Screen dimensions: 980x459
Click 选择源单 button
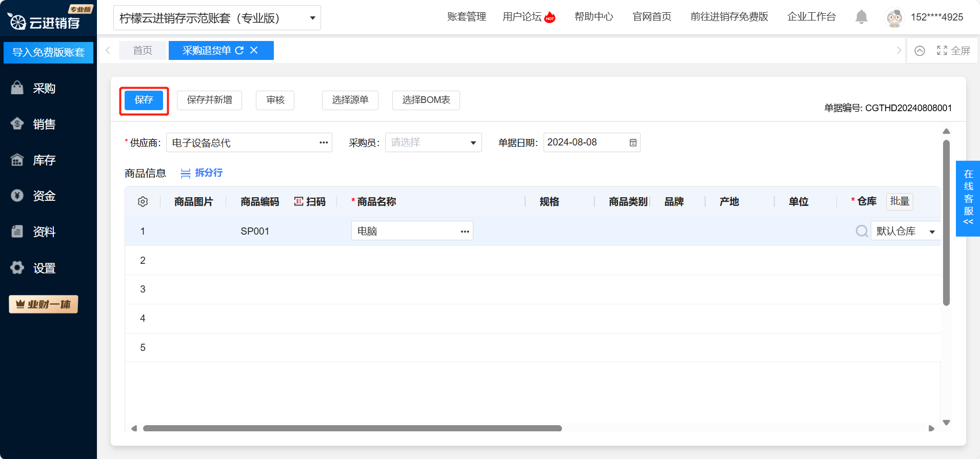point(350,100)
